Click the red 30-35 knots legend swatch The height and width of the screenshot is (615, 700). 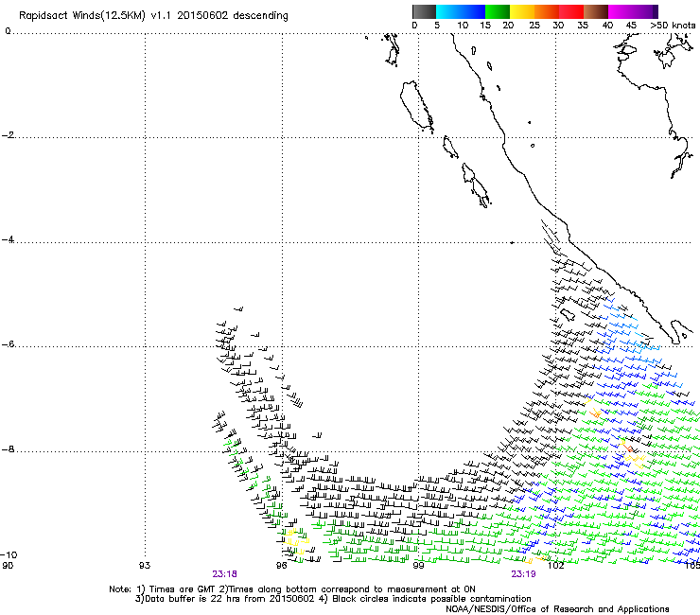coord(571,11)
